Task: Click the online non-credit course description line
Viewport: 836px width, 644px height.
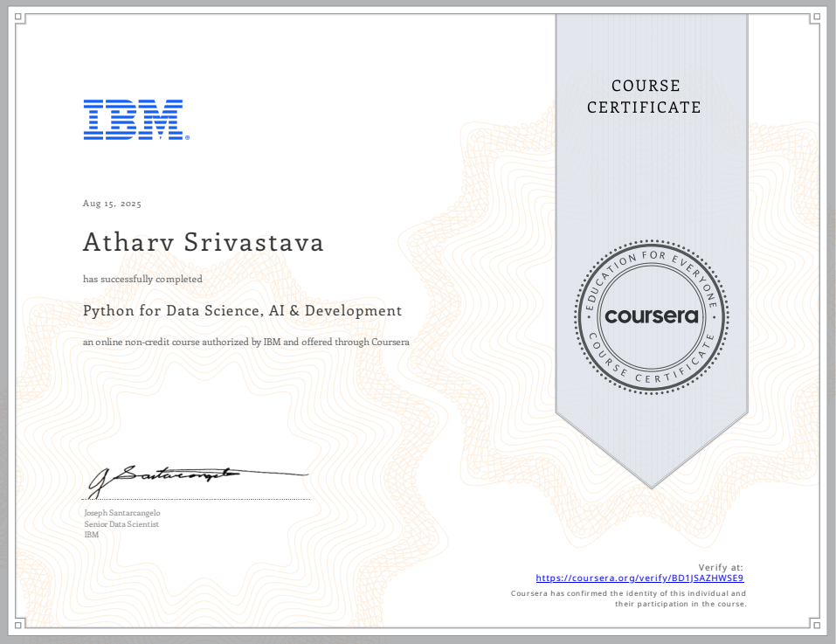Action: [245, 342]
